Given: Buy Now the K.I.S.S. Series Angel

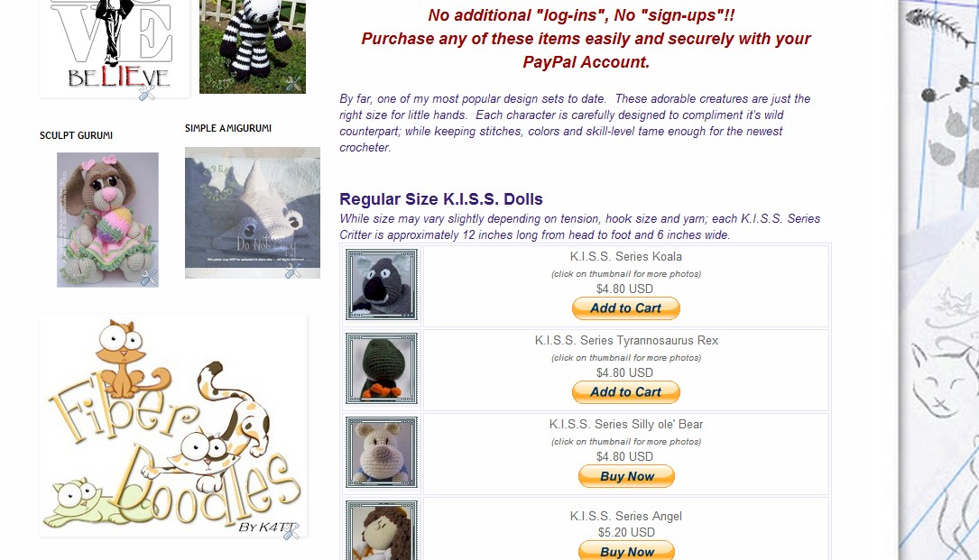Looking at the screenshot, I should click(x=626, y=551).
